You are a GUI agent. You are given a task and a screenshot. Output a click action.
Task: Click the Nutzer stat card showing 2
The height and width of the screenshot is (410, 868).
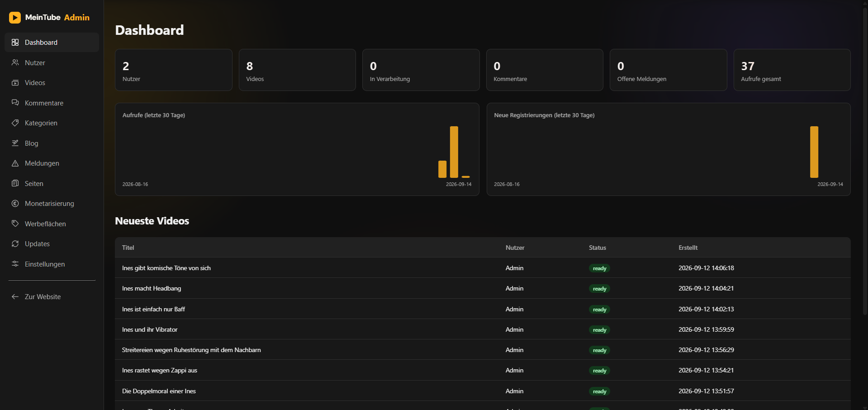click(174, 70)
